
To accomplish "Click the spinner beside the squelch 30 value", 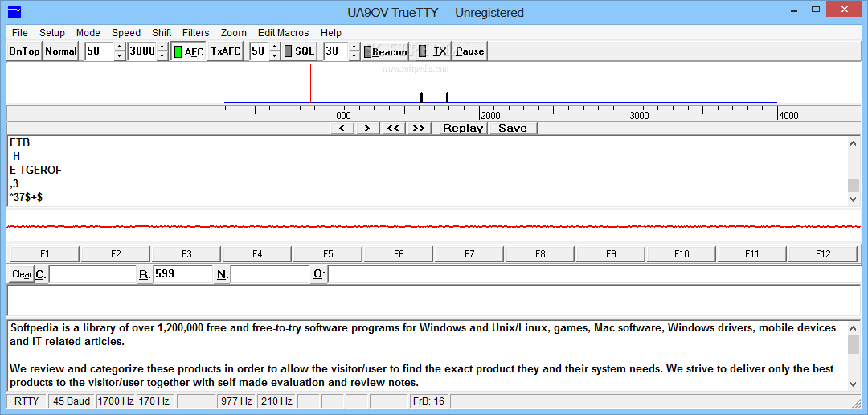I will point(354,51).
